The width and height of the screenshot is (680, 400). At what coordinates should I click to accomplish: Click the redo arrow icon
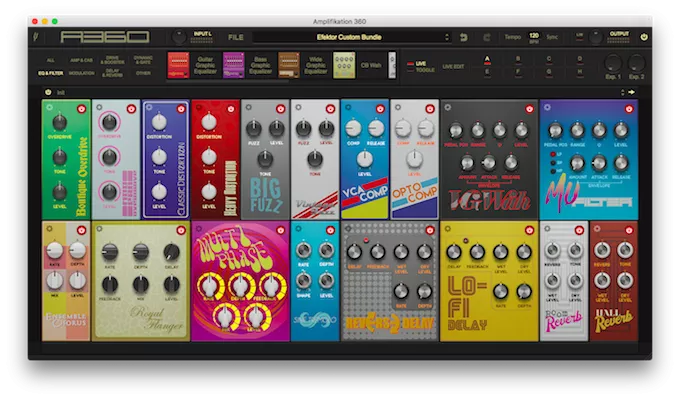click(x=487, y=37)
